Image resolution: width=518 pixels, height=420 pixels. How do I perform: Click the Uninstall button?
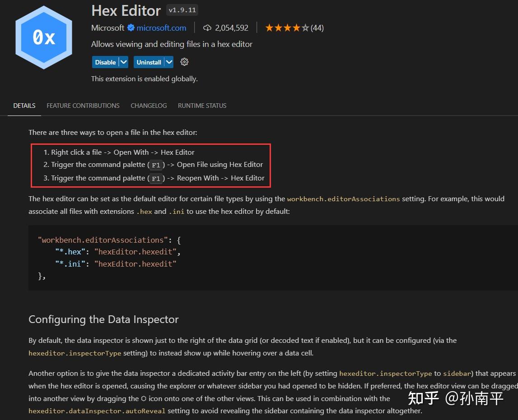pyautogui.click(x=149, y=62)
